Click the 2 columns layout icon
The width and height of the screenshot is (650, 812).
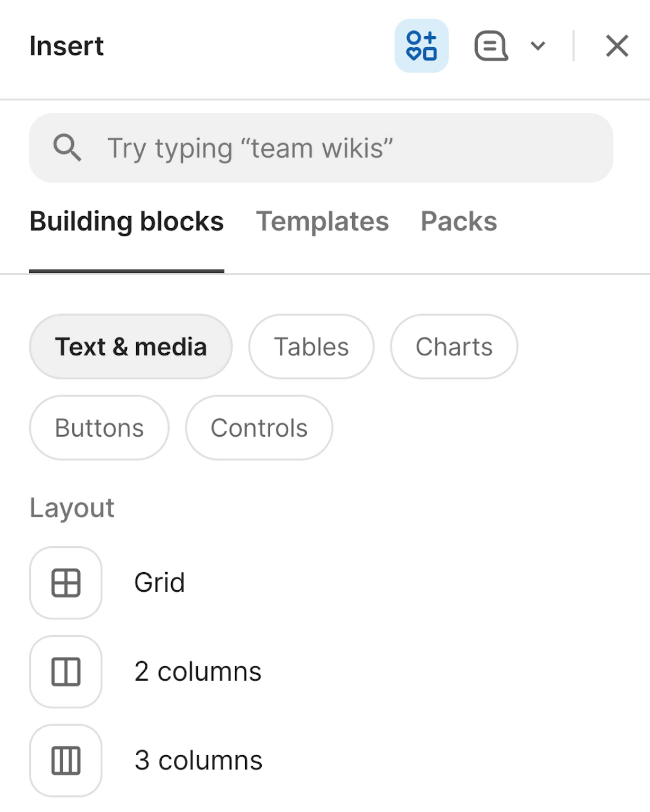66,671
